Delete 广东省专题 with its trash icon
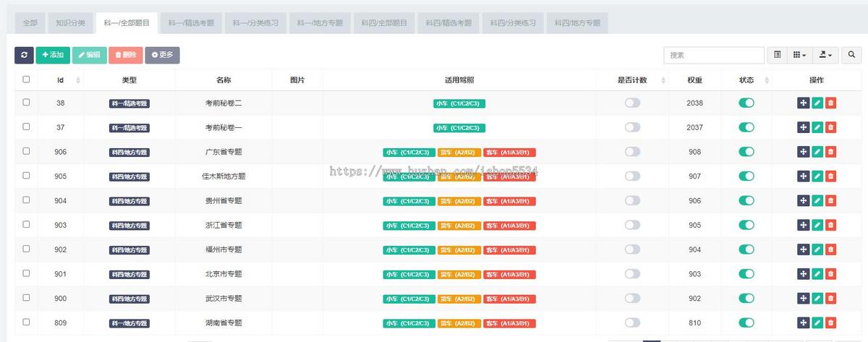Screen dimensions: 868x342 pyautogui.click(x=830, y=153)
